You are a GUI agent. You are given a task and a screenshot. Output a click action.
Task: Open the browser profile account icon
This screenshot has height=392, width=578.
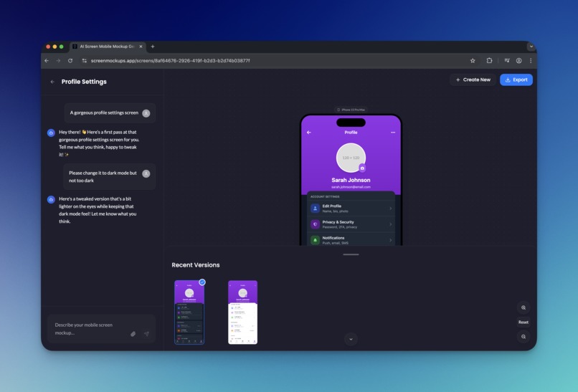pyautogui.click(x=518, y=61)
